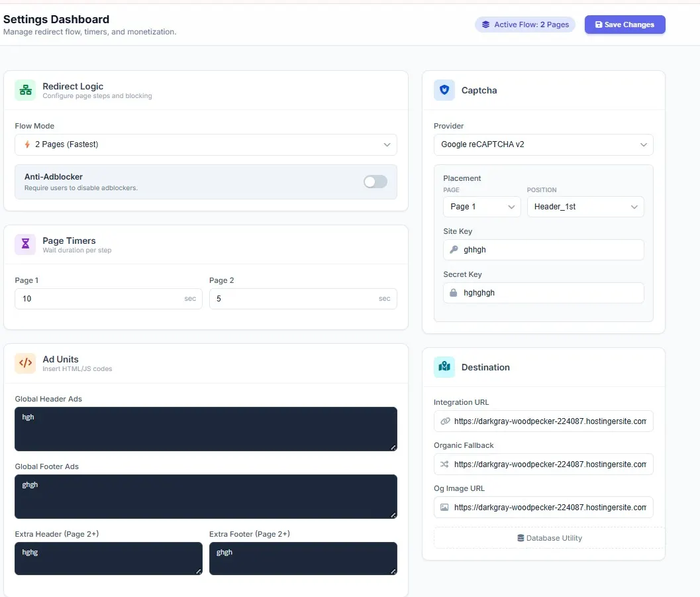
Task: Click into the Secret Key field
Action: pos(543,293)
